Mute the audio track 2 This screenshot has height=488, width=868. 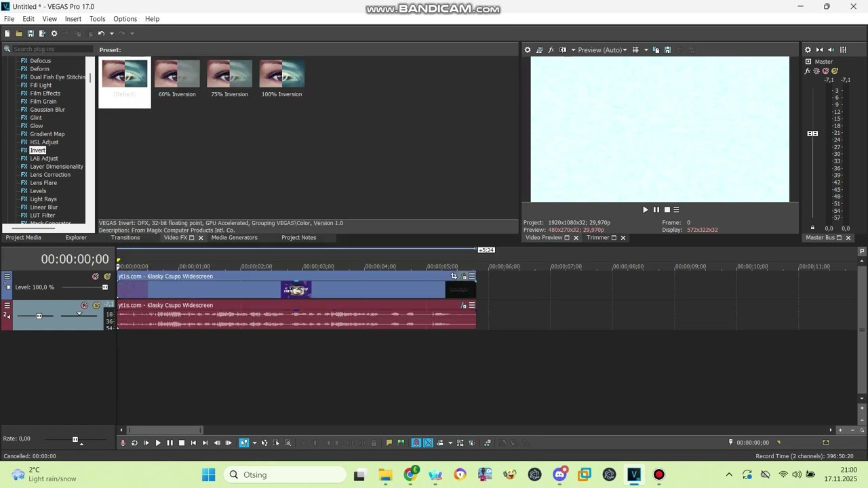(85, 306)
